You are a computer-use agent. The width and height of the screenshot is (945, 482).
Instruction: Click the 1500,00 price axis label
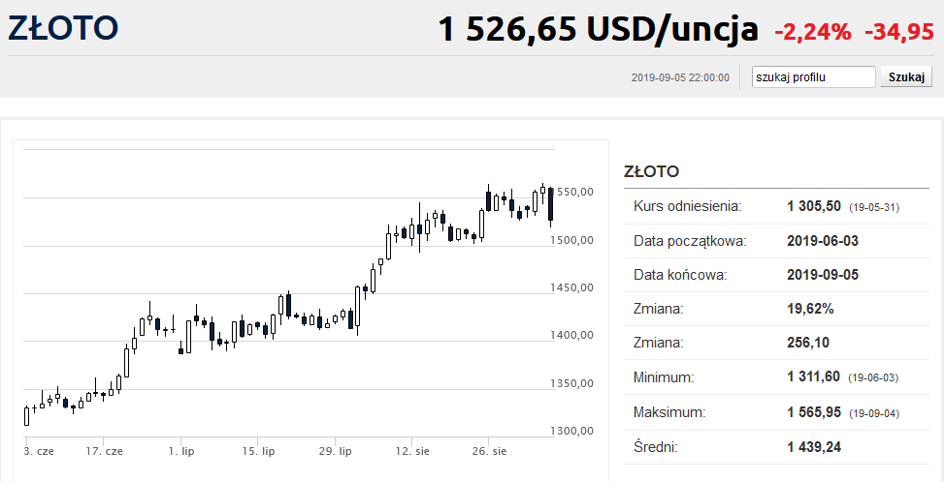(572, 240)
